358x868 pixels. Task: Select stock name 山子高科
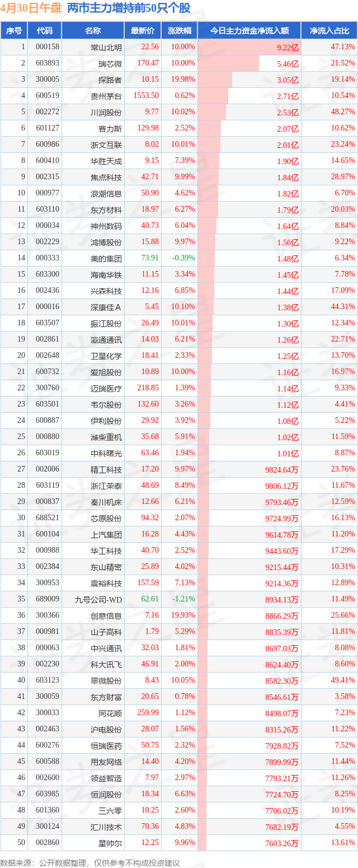106,632
